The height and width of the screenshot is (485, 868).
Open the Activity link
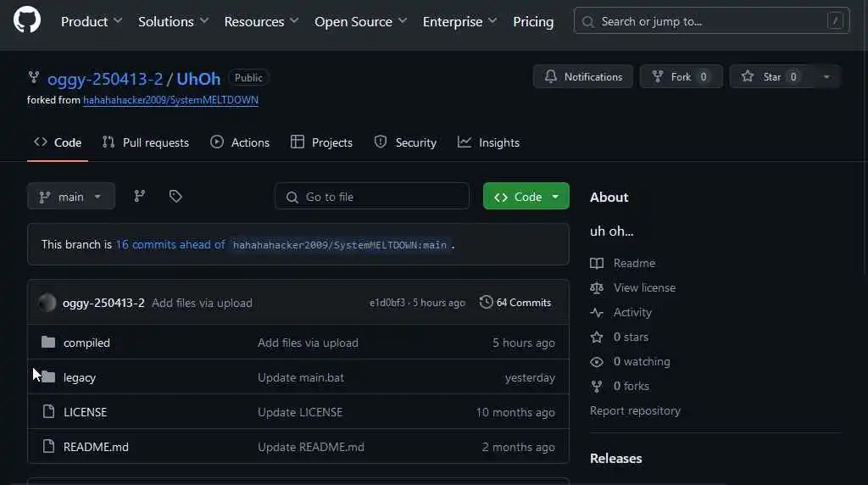coord(632,312)
